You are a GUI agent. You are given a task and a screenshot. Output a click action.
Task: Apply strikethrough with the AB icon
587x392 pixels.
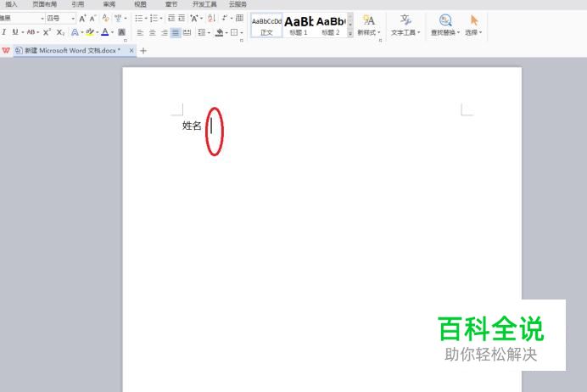click(31, 32)
